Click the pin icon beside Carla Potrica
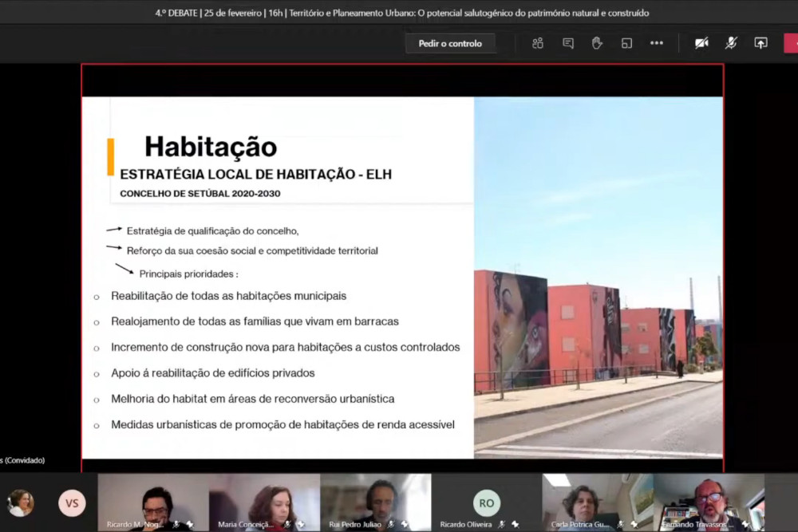This screenshot has height=532, width=798. (634, 525)
